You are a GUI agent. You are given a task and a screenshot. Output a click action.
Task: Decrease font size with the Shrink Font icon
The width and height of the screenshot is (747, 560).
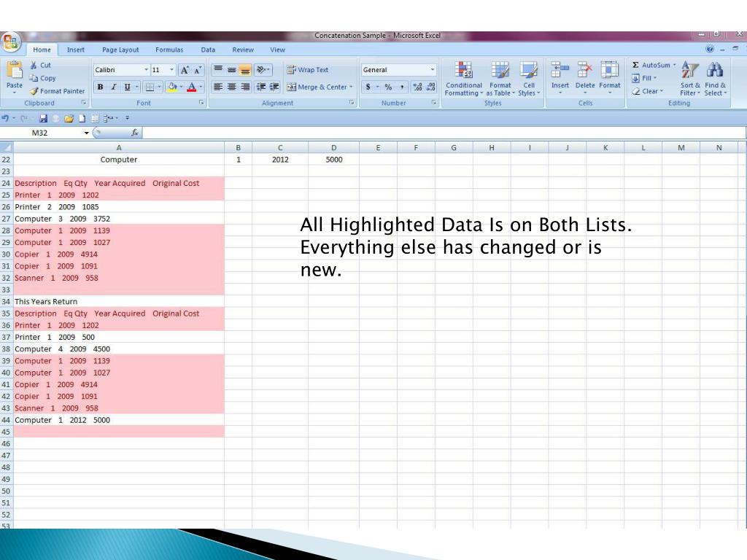click(197, 70)
